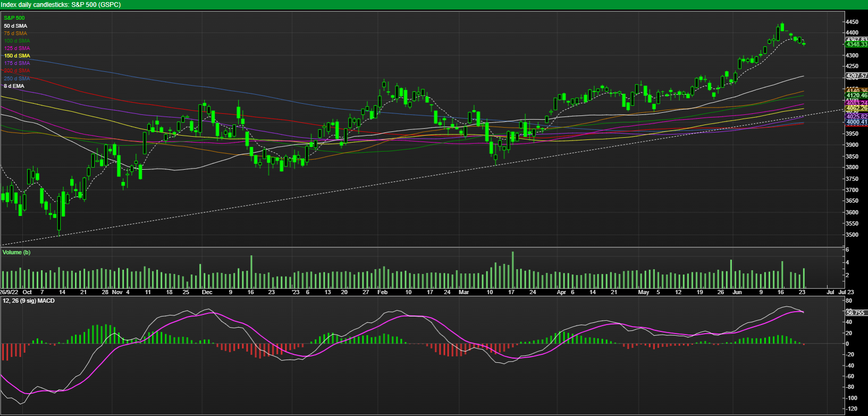Click the '26/9/22' start date label
The width and height of the screenshot is (868, 416).
(10, 292)
